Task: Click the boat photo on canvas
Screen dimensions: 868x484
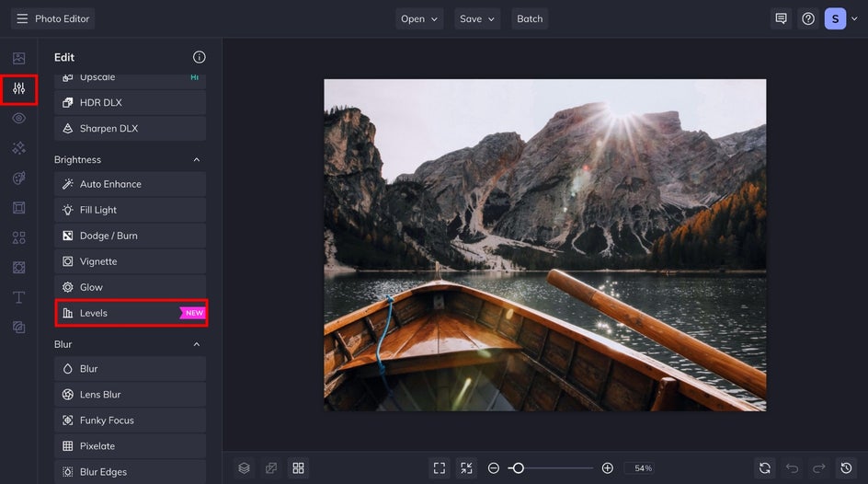Action: pyautogui.click(x=544, y=245)
